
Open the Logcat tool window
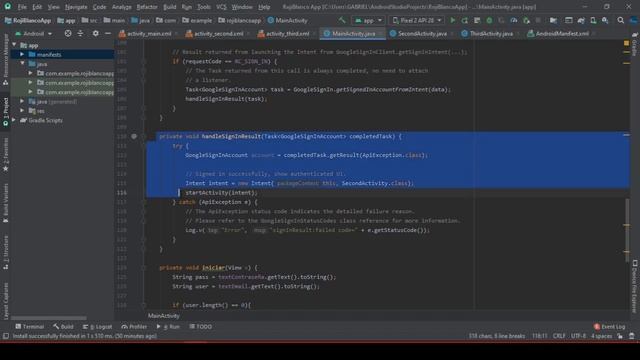98,327
